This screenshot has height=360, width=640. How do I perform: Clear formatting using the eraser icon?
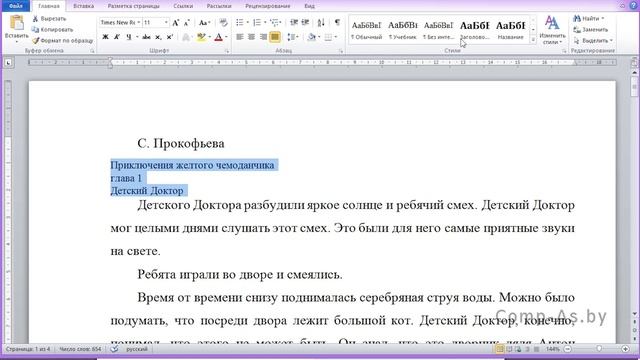[x=223, y=22]
